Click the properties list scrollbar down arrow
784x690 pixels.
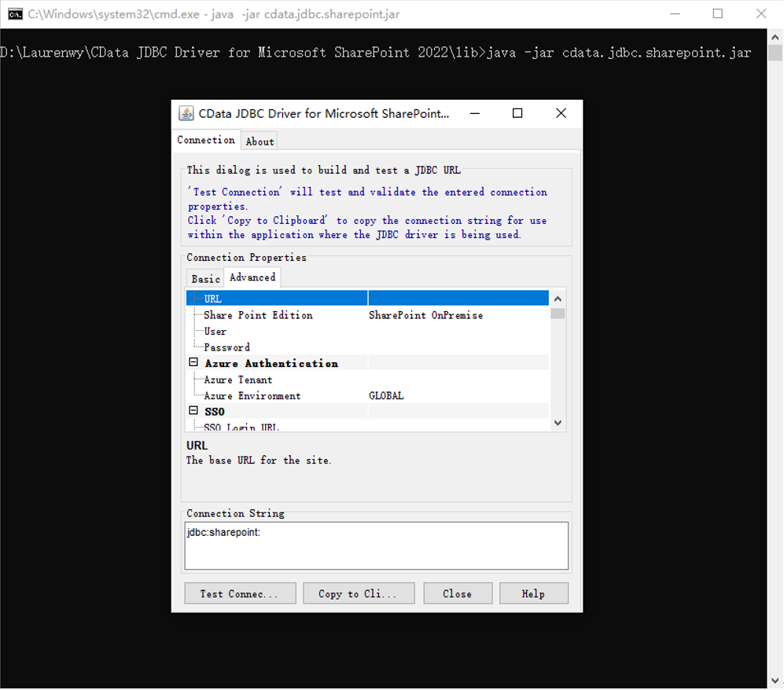pyautogui.click(x=558, y=423)
